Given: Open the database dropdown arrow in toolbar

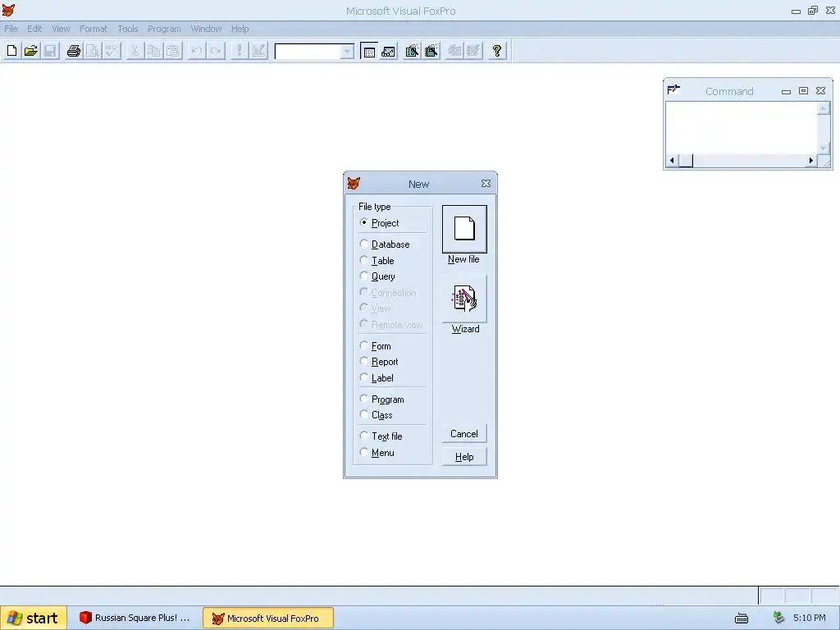Looking at the screenshot, I should (348, 52).
